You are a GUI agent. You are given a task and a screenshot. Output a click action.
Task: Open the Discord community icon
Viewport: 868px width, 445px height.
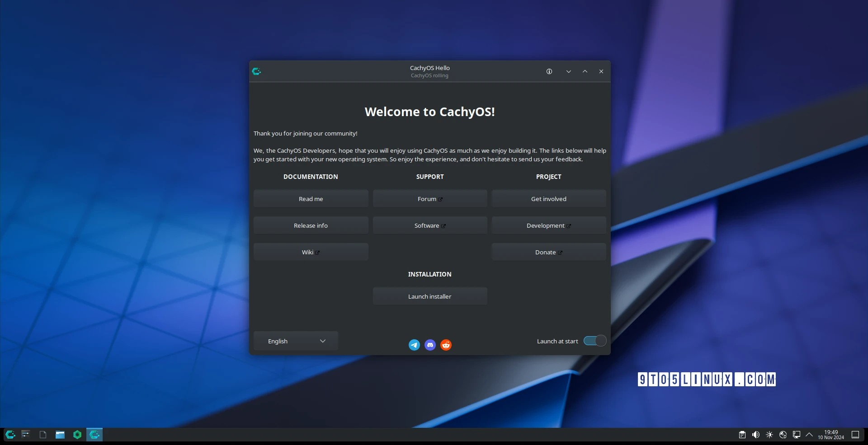(430, 345)
